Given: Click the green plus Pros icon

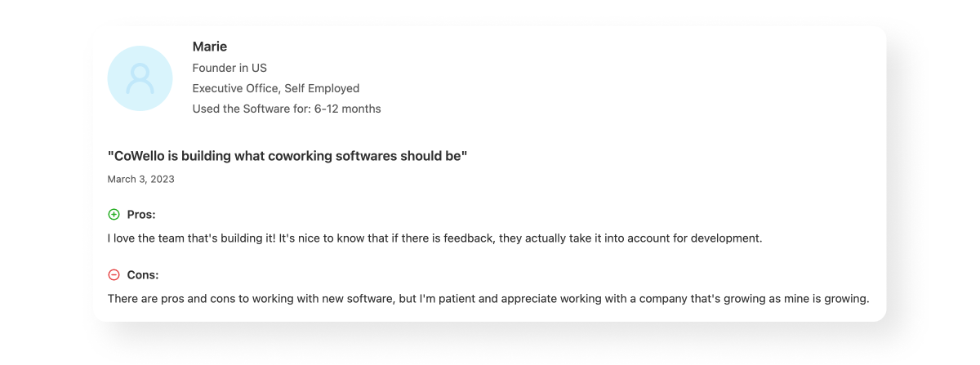Looking at the screenshot, I should point(114,215).
